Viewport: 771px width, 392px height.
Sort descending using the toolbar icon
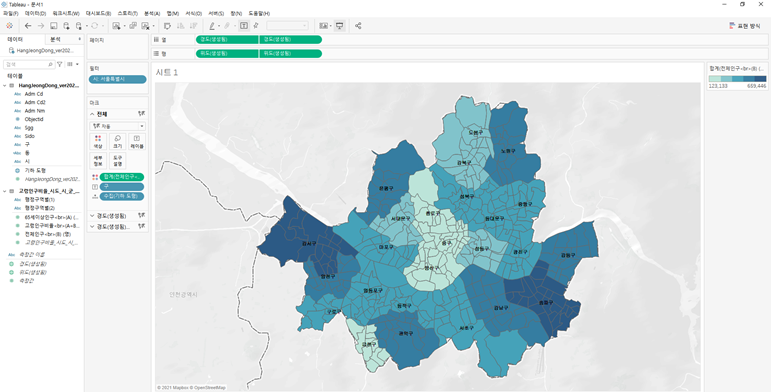[193, 26]
